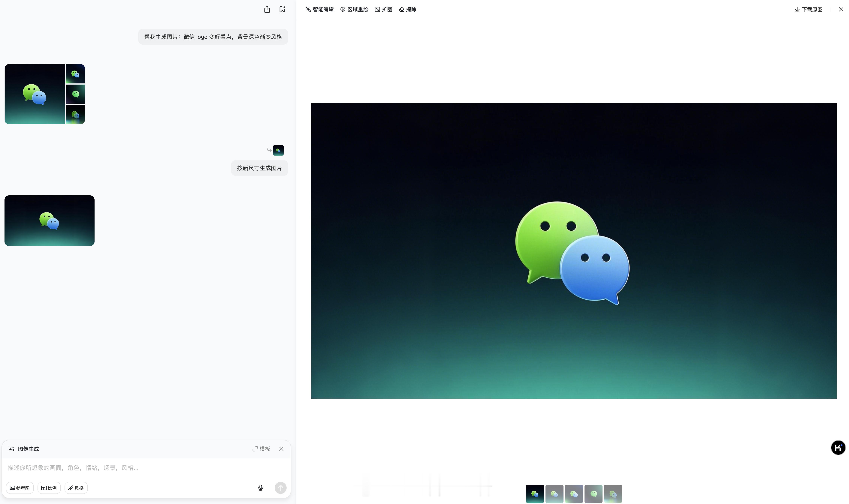Select the second filmstrip thumbnail at bottom
The image size is (849, 504).
point(554,494)
